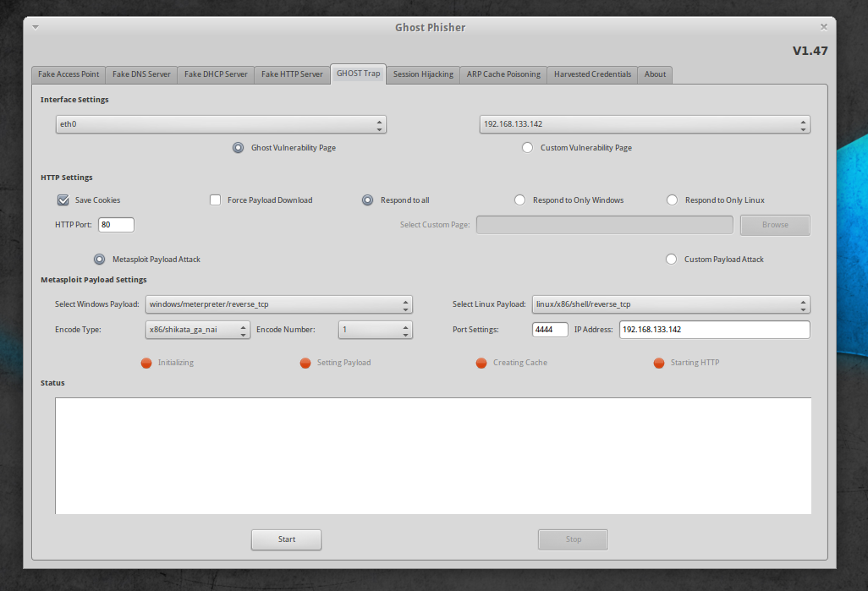
Task: Click the Initializing red status indicator
Action: pyautogui.click(x=146, y=363)
